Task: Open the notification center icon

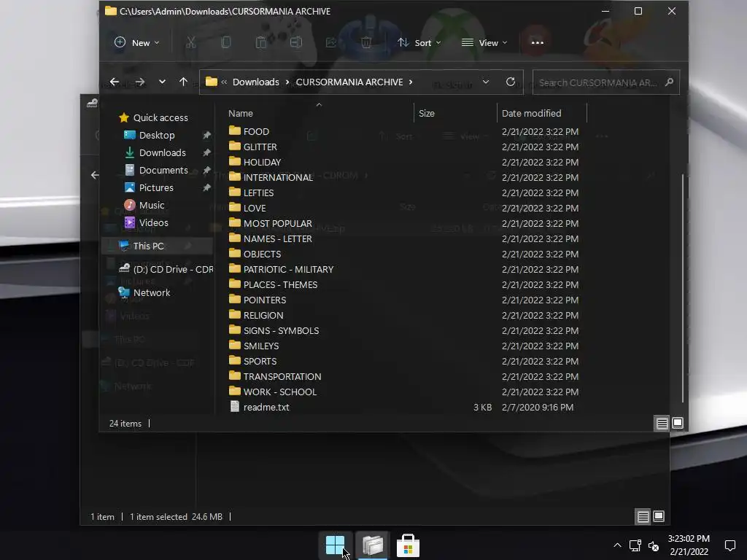Action: coord(729,545)
